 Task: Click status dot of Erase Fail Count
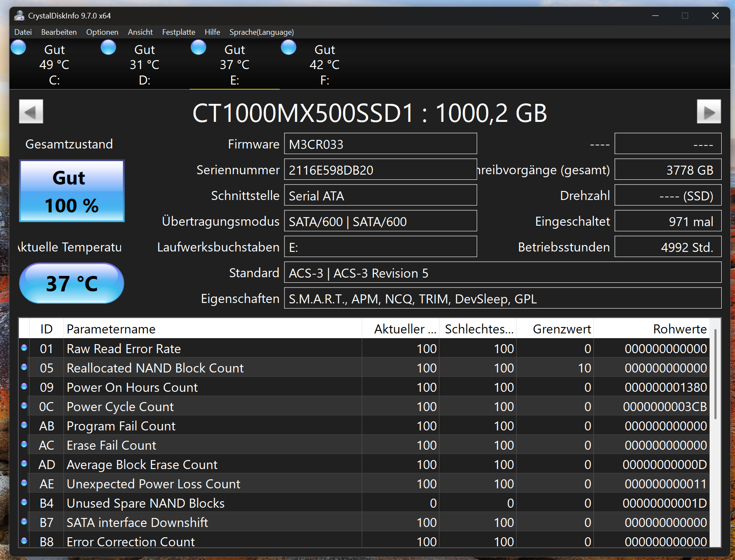(x=24, y=444)
